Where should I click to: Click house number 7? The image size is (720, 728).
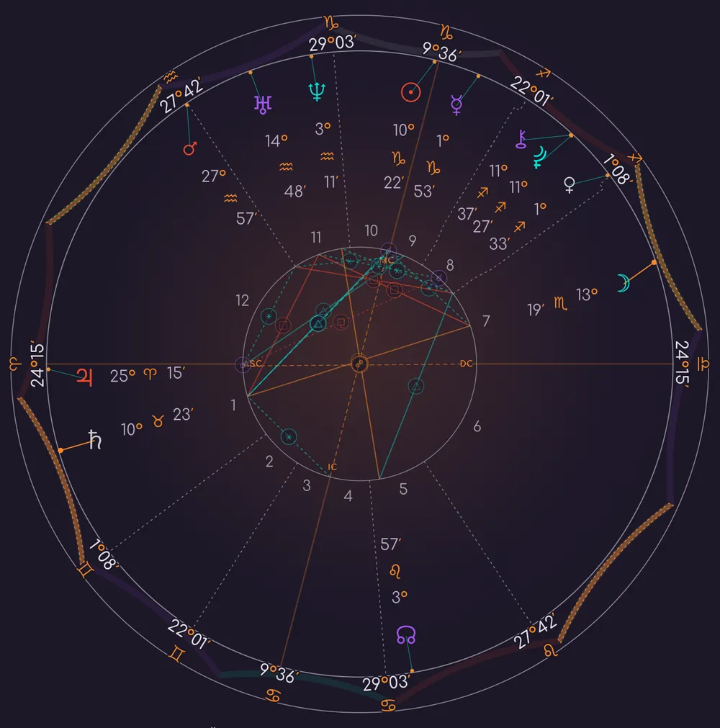click(x=486, y=321)
